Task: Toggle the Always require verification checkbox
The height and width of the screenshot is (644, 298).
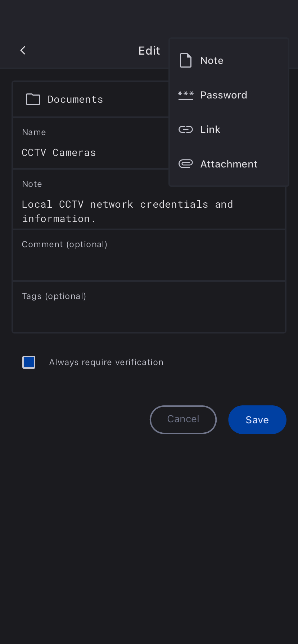Action: coord(29,362)
